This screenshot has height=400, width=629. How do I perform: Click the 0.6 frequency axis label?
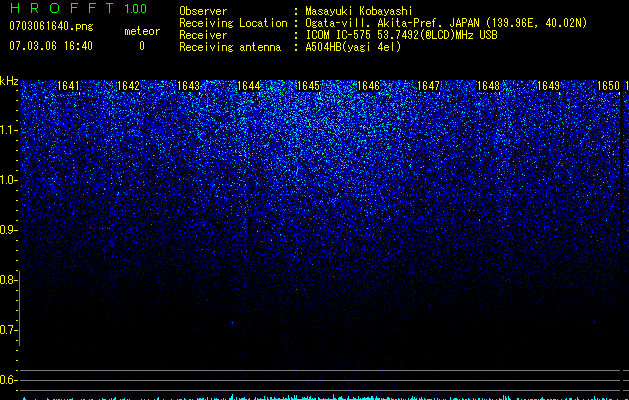pos(9,380)
